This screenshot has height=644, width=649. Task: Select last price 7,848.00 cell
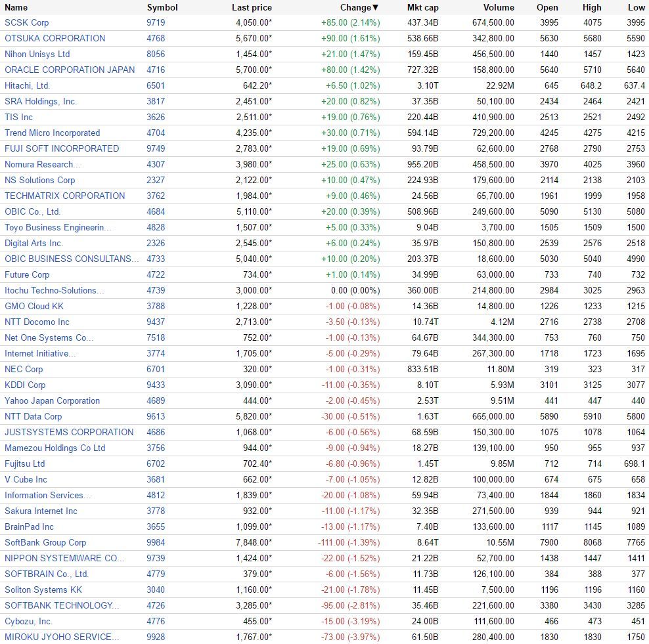254,542
